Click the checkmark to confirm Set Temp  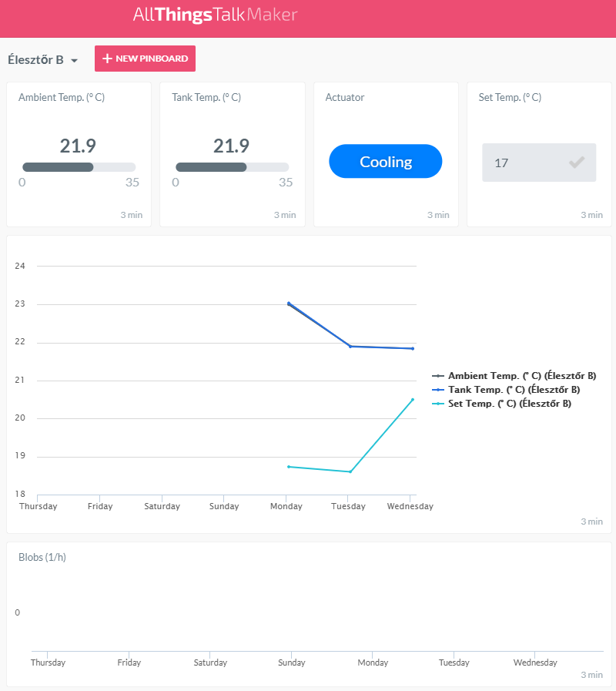pos(576,163)
